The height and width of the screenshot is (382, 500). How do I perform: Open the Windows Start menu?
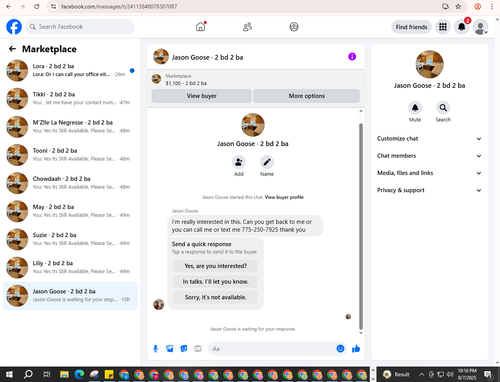tap(9, 374)
